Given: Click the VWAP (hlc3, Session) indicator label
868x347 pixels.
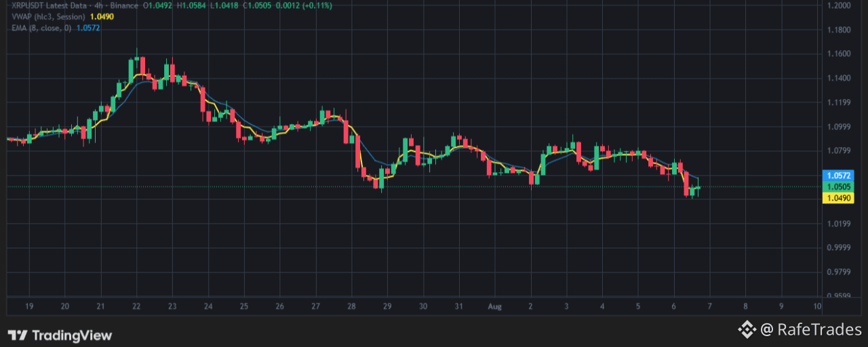Looking at the screenshot, I should 47,16.
